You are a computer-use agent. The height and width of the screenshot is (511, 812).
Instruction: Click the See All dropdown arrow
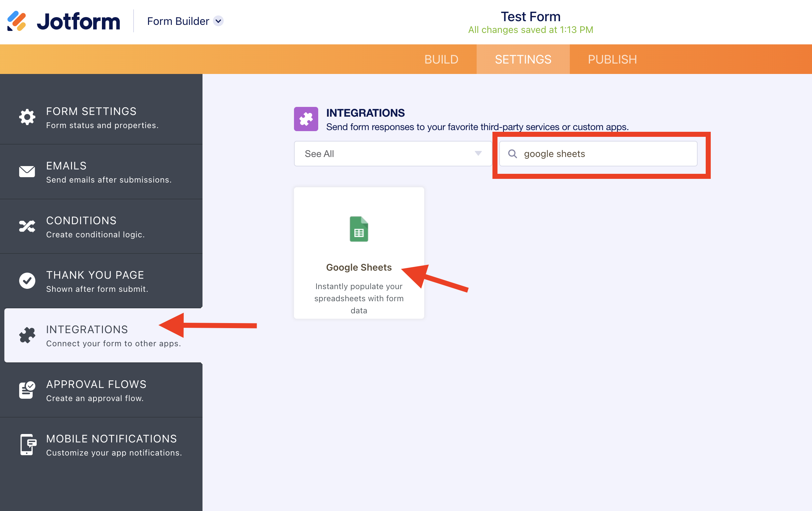point(478,154)
